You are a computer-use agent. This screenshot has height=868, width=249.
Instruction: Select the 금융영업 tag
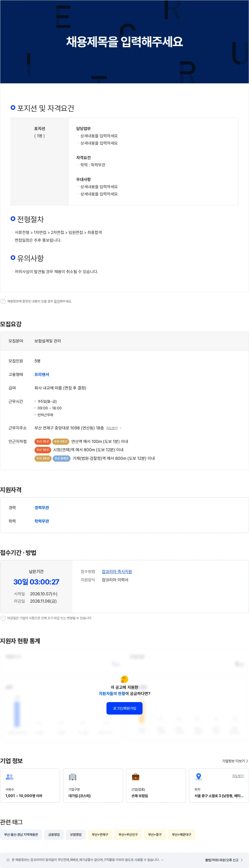(54, 834)
